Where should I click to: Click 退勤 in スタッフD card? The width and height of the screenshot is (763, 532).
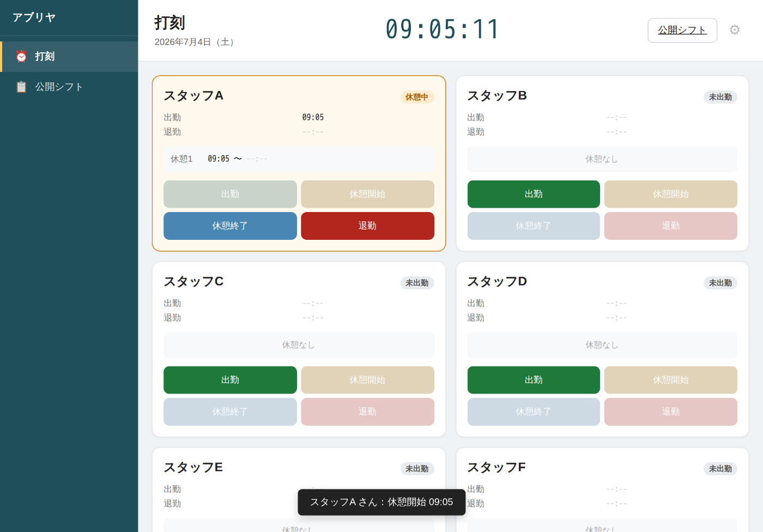pyautogui.click(x=671, y=412)
